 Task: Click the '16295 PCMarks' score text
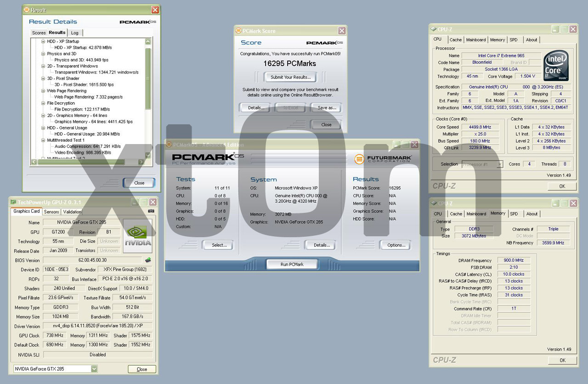click(290, 63)
